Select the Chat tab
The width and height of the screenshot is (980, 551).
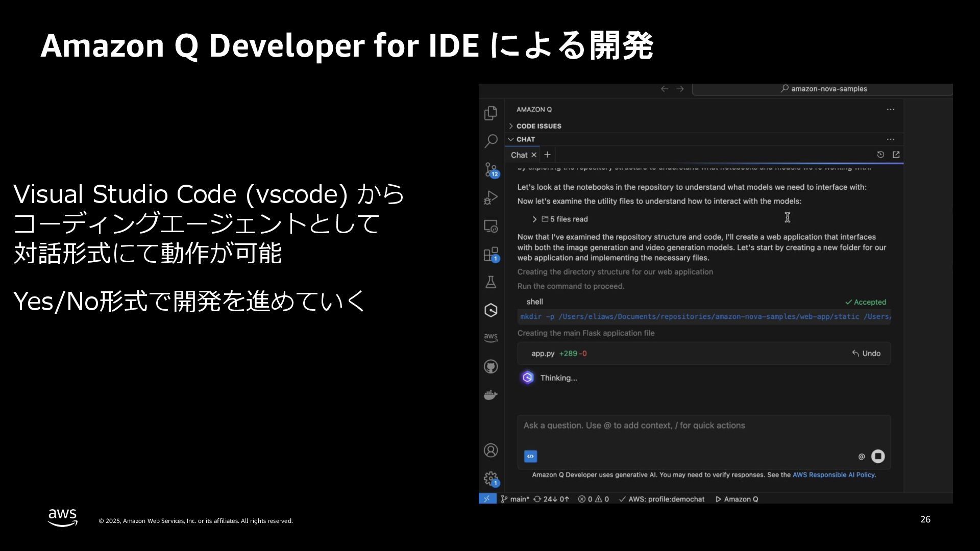click(x=519, y=155)
